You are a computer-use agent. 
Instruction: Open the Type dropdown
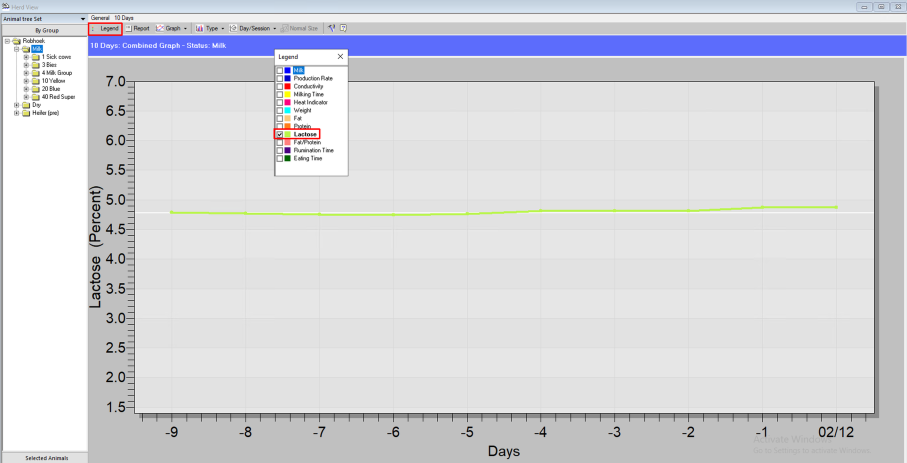tap(210, 28)
